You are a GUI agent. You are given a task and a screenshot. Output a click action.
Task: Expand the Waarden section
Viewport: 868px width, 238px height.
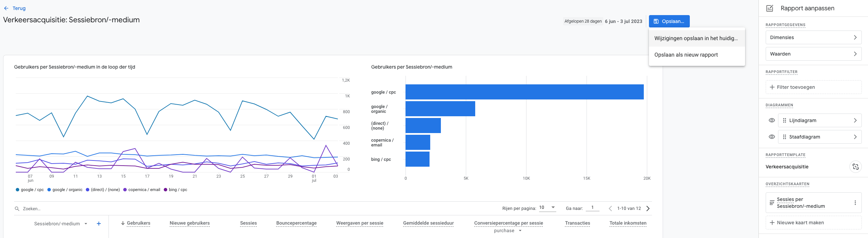(813, 54)
